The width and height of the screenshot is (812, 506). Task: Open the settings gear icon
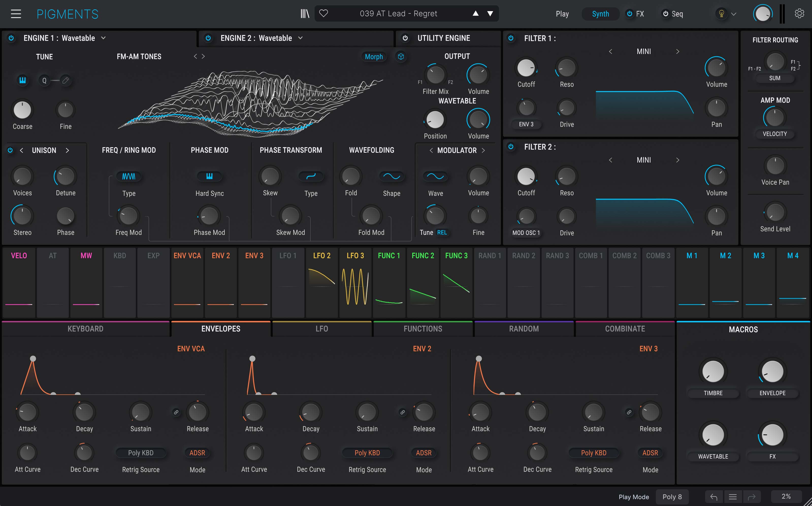click(x=799, y=14)
